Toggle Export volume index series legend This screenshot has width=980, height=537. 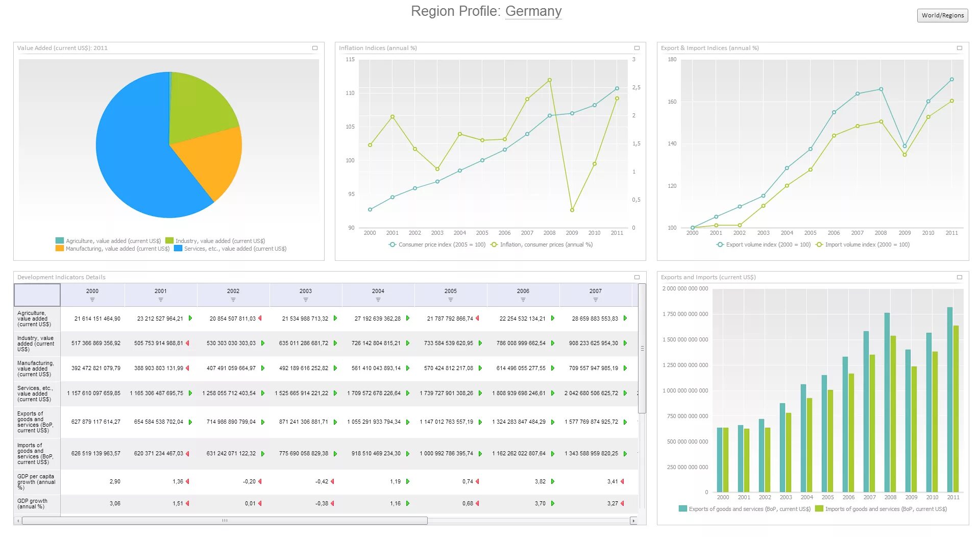(x=764, y=245)
